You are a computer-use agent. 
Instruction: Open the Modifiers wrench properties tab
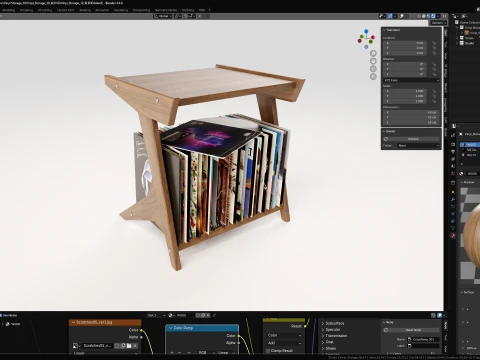pos(453,199)
